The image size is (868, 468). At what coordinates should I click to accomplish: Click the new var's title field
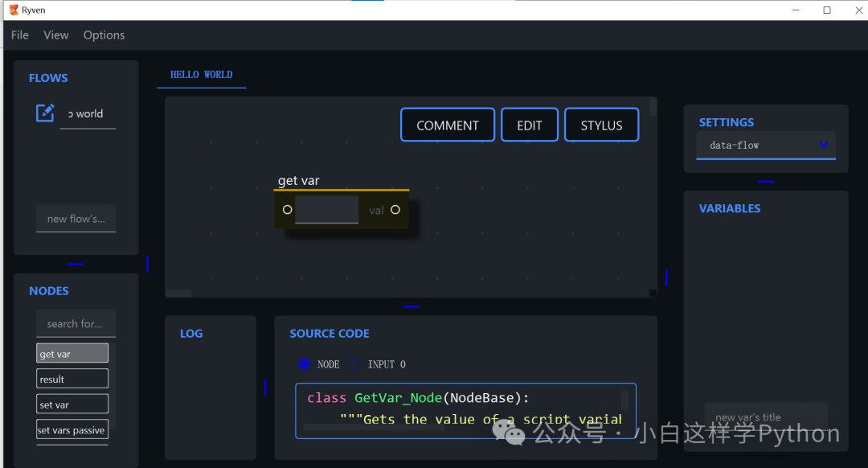coord(766,417)
